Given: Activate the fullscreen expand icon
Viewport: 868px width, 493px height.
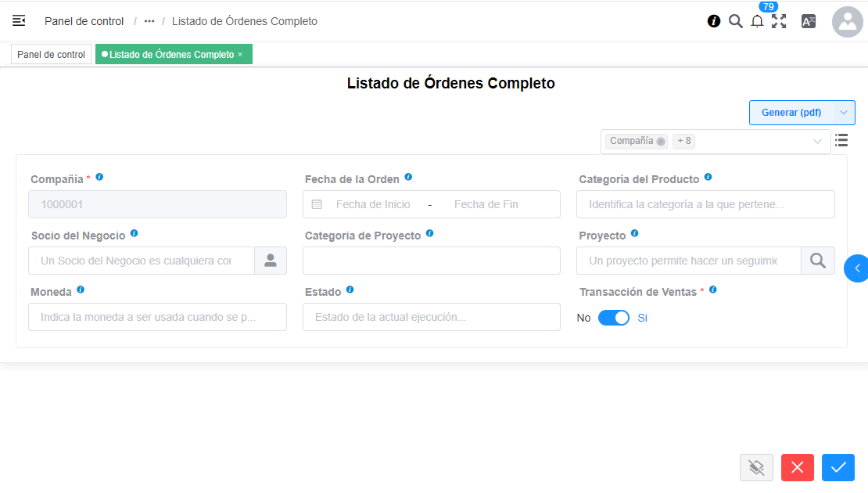Looking at the screenshot, I should coord(779,21).
